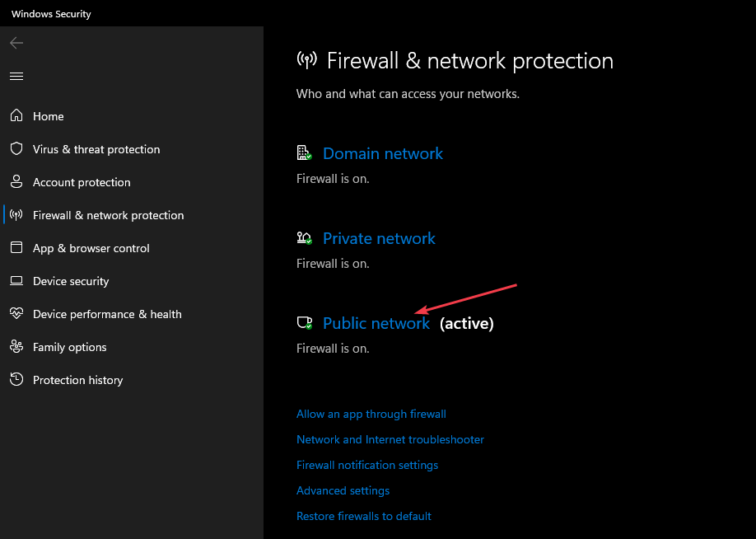This screenshot has height=539, width=756.
Task: Open Domain network settings
Action: click(x=383, y=153)
